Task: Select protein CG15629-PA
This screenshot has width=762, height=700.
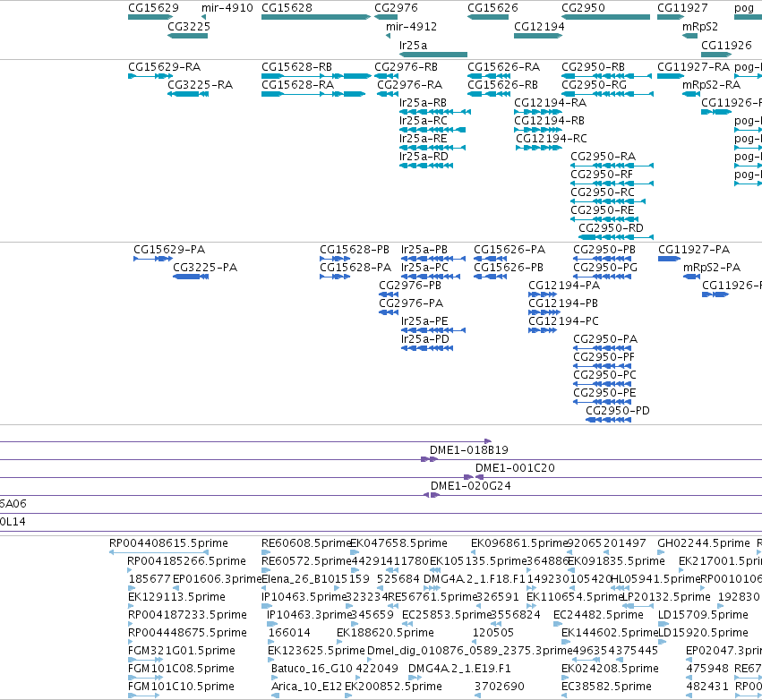Action: (x=153, y=259)
